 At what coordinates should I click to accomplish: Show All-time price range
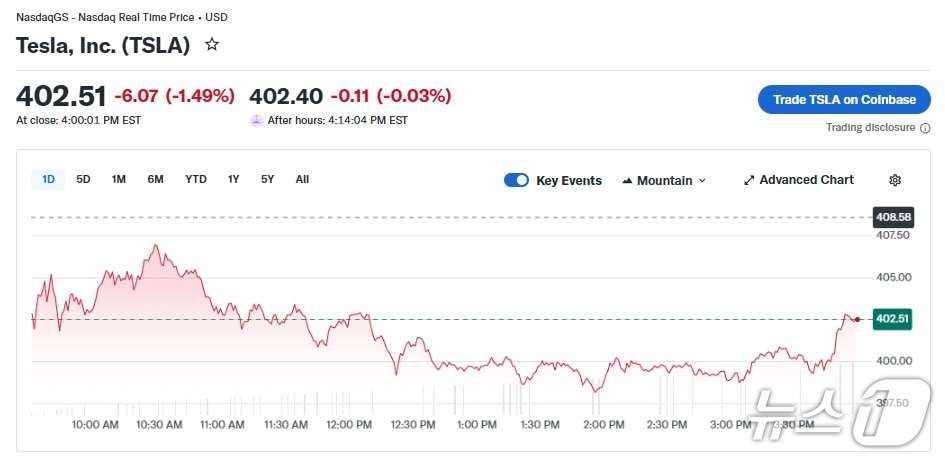(x=302, y=180)
